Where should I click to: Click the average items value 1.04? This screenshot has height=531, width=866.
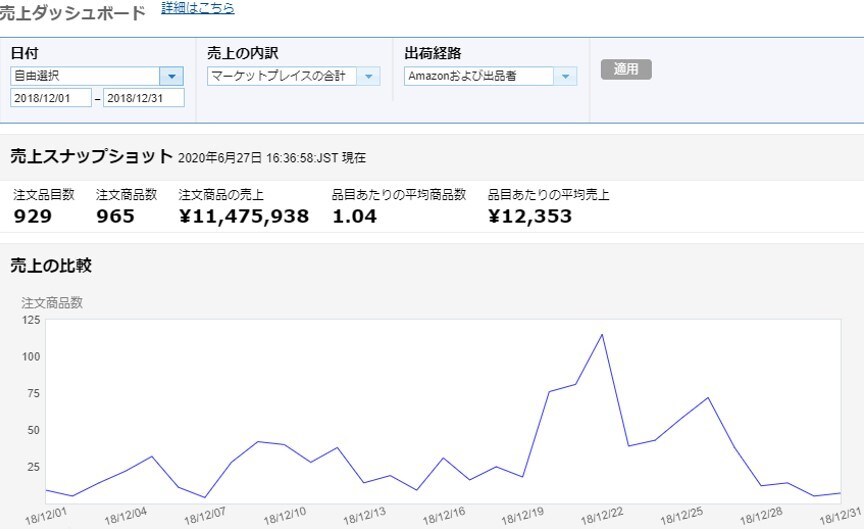(x=354, y=216)
